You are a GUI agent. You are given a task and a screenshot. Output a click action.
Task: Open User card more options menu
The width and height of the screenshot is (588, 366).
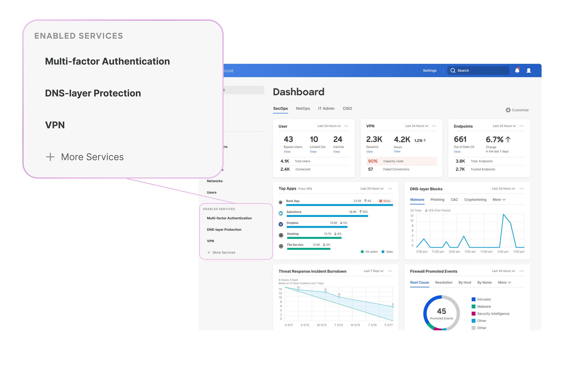[347, 126]
